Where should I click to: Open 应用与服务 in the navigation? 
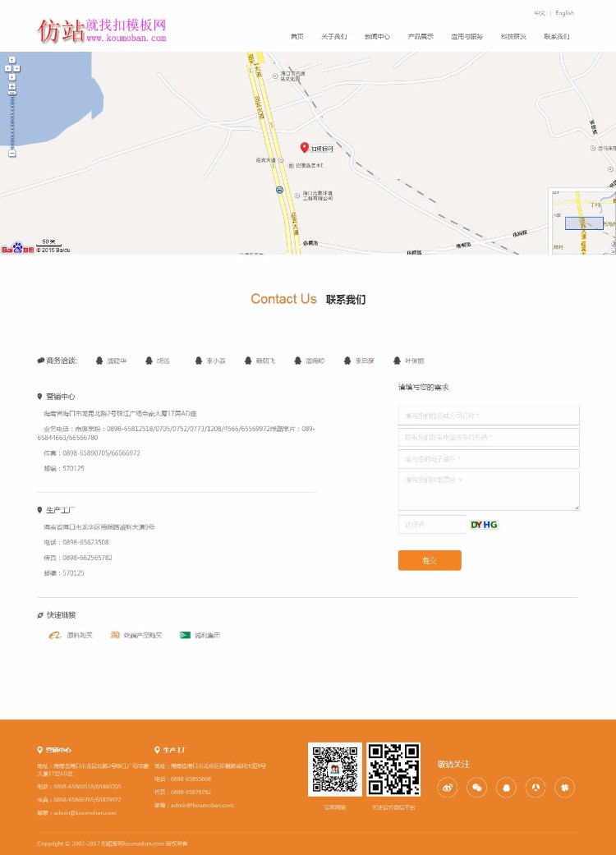(467, 36)
